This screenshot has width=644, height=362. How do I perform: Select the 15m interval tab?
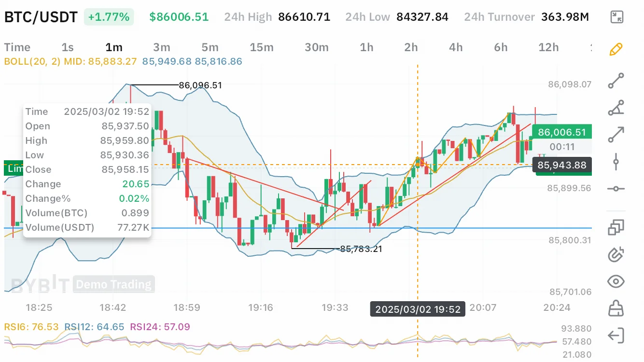(x=262, y=47)
